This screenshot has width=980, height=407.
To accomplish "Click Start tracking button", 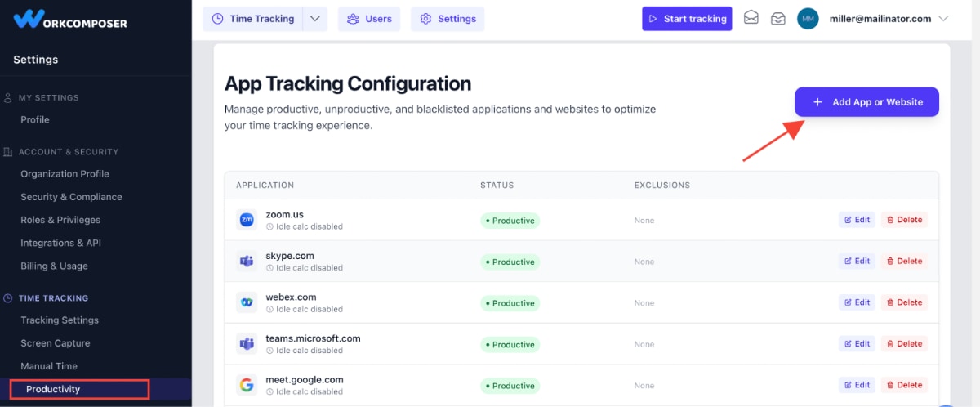I will click(687, 19).
